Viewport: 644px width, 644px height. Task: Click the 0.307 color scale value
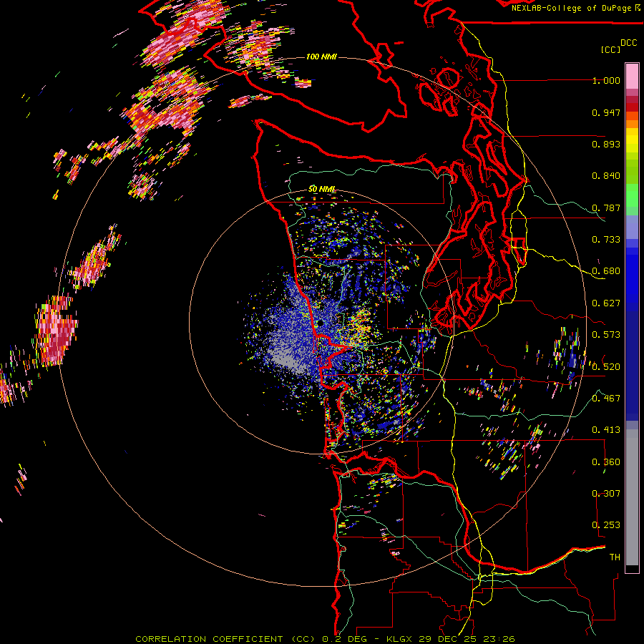pos(606,494)
